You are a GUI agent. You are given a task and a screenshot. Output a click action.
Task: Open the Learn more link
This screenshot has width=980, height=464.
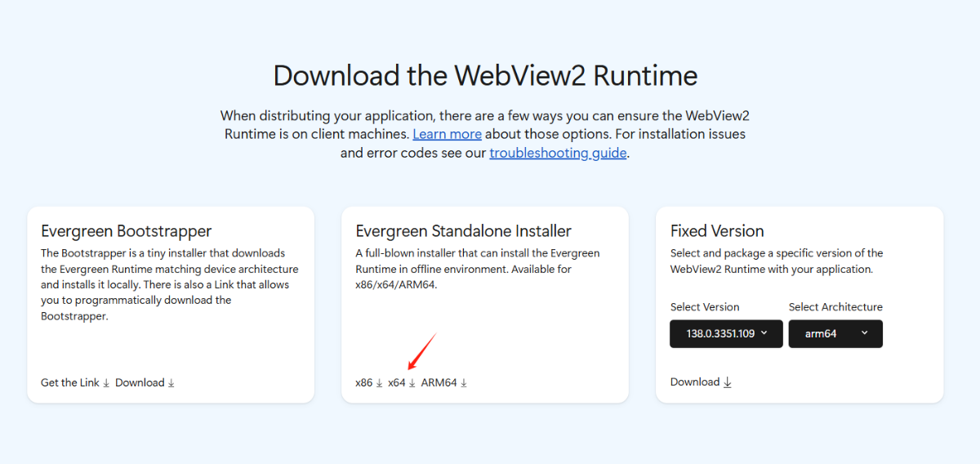point(447,134)
